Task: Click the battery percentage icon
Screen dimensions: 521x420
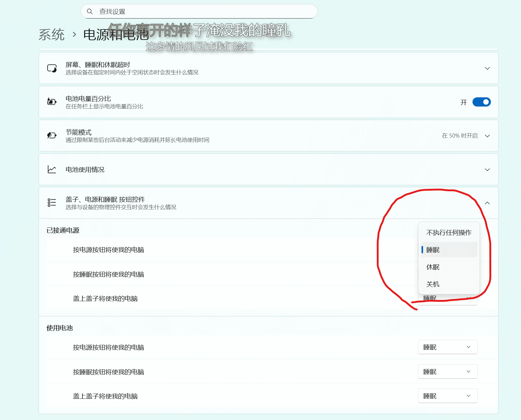Action: (x=52, y=102)
